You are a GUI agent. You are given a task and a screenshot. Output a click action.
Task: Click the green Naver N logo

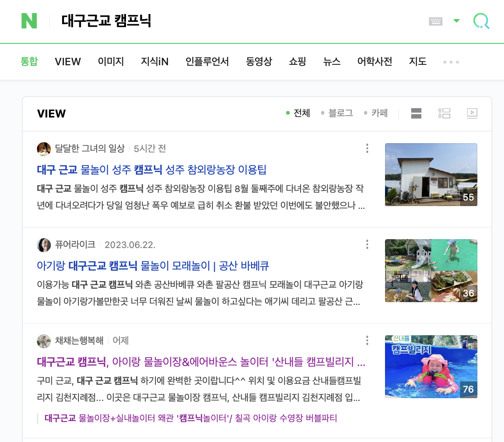[x=29, y=21]
